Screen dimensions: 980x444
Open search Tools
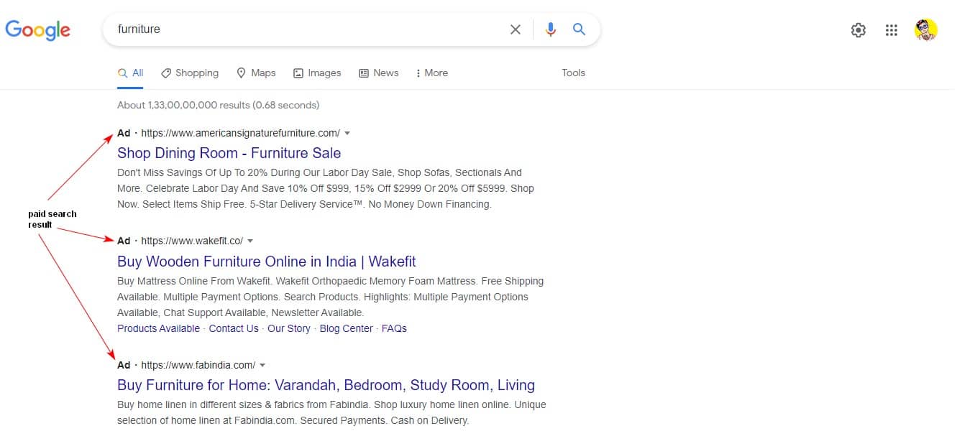574,73
